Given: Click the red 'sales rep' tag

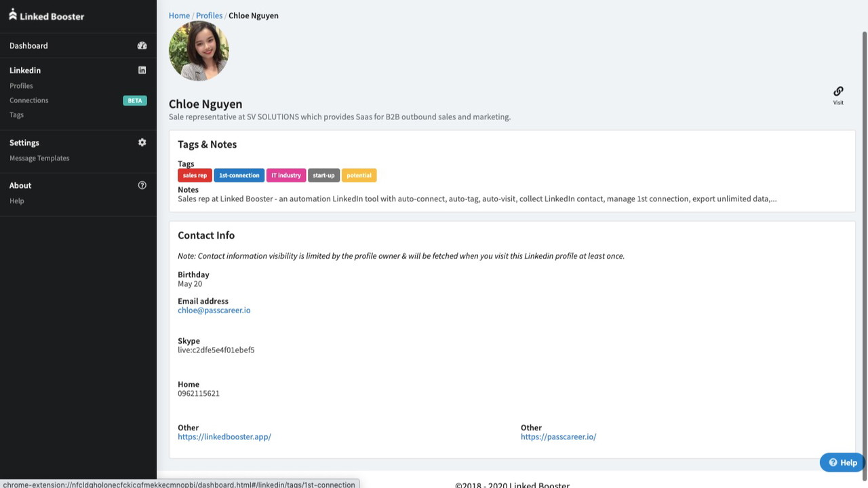Looking at the screenshot, I should pyautogui.click(x=195, y=176).
